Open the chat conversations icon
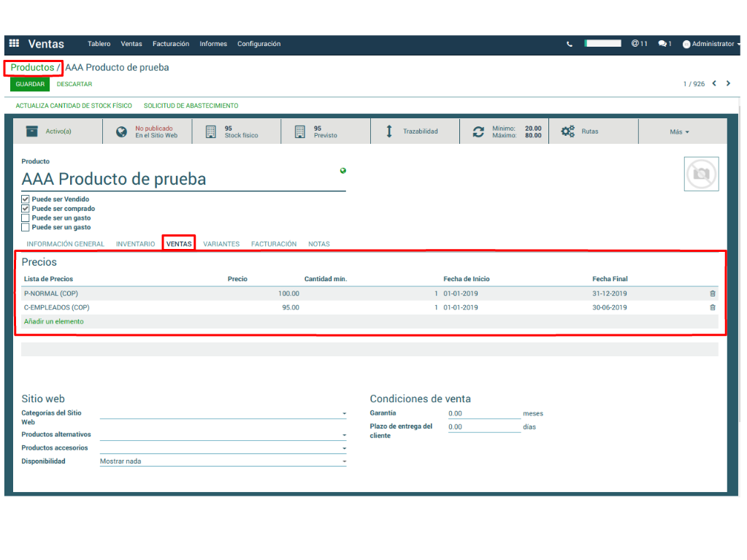The image size is (747, 560). point(664,44)
